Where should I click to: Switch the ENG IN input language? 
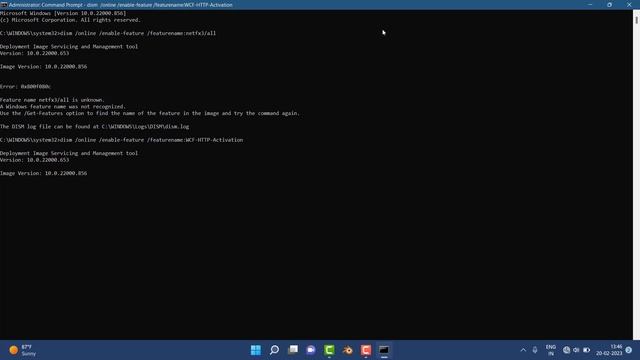coord(551,350)
